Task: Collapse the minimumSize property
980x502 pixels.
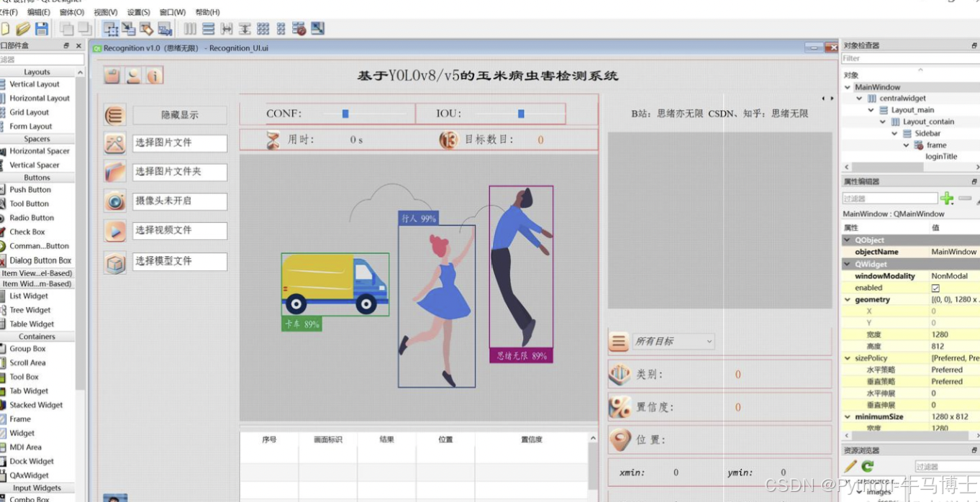Action: coord(848,417)
